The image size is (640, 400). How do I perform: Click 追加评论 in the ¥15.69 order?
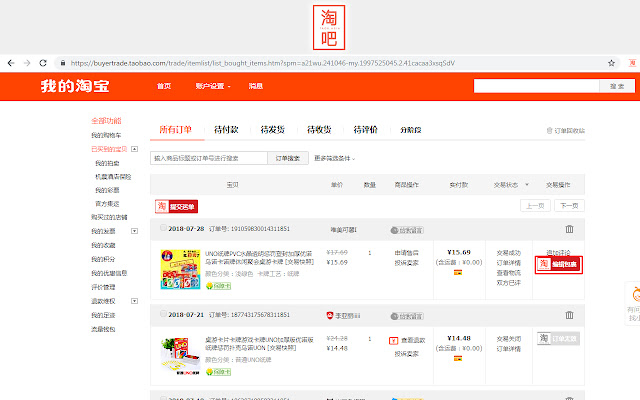[x=558, y=253]
